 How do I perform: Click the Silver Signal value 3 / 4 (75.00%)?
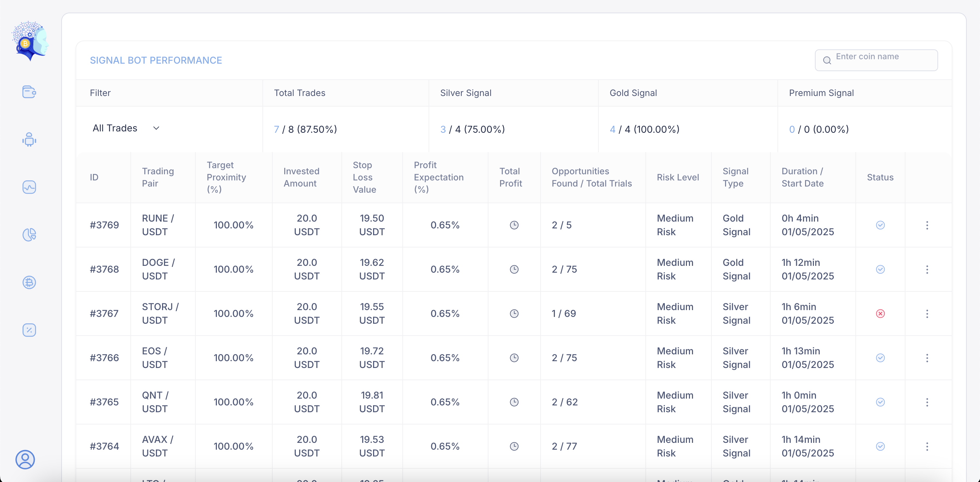[472, 129]
